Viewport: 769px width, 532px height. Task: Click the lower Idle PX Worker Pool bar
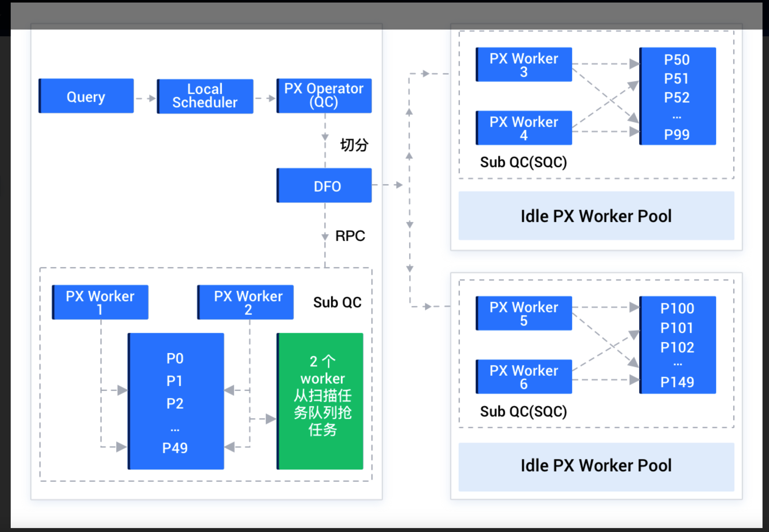[x=596, y=466]
